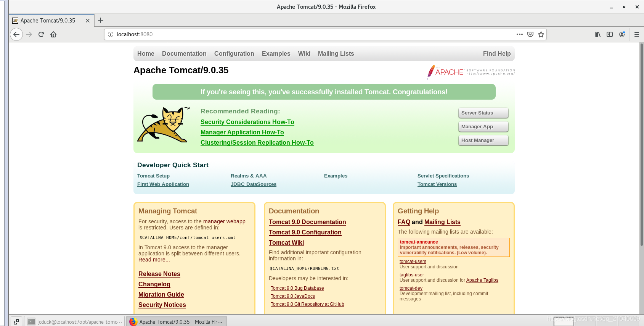Reload the current page
Screen dimensions: 644x326
click(x=41, y=34)
